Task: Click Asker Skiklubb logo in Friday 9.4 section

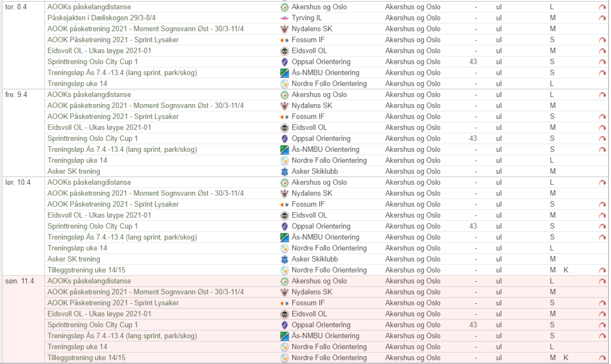Action: (x=284, y=172)
